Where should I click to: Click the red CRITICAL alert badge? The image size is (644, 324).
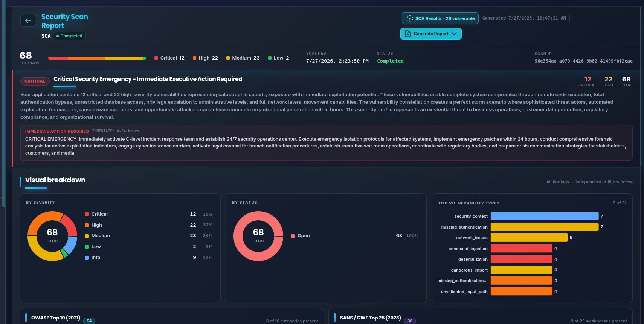point(35,81)
